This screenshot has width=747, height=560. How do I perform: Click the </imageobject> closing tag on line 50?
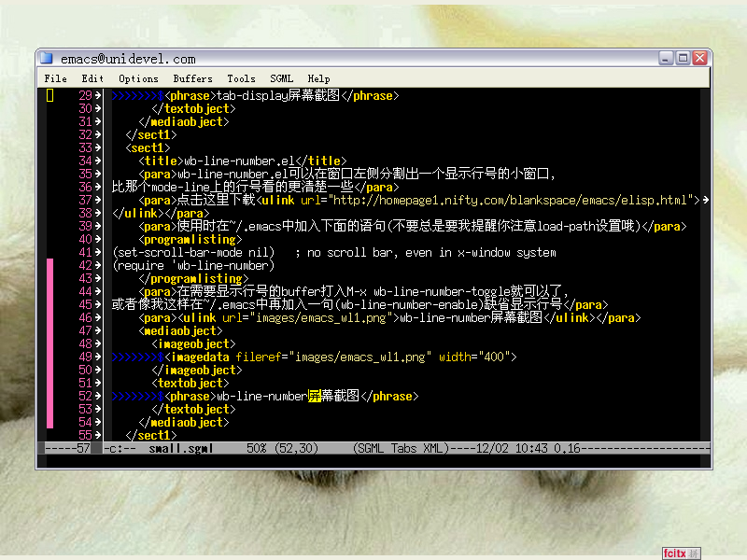197,370
